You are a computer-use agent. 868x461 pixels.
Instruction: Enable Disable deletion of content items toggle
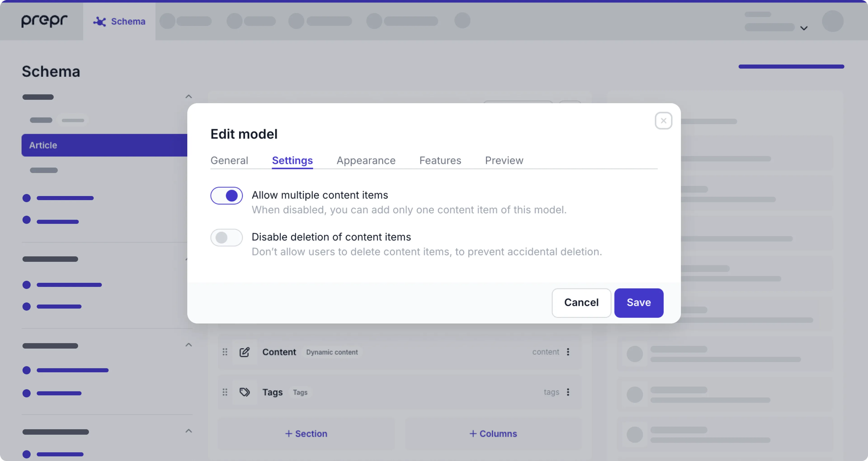226,237
